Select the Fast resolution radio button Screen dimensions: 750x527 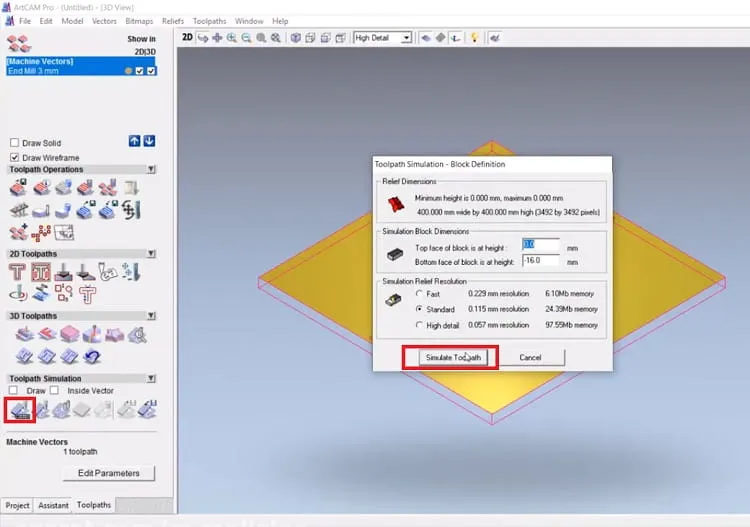[x=419, y=294]
